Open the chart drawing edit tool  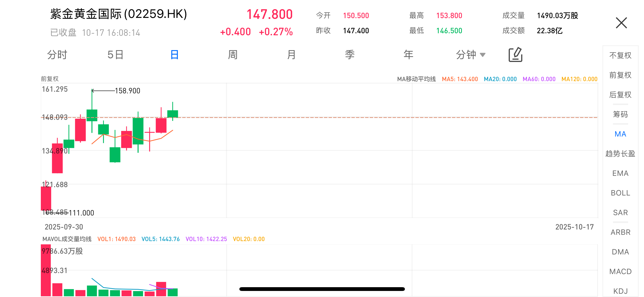click(x=515, y=55)
